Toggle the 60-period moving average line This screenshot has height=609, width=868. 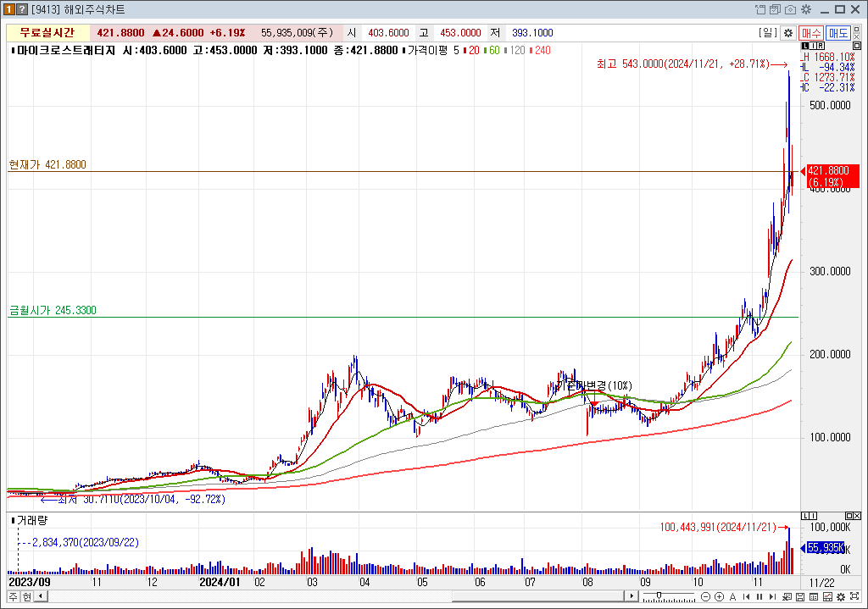[x=492, y=51]
